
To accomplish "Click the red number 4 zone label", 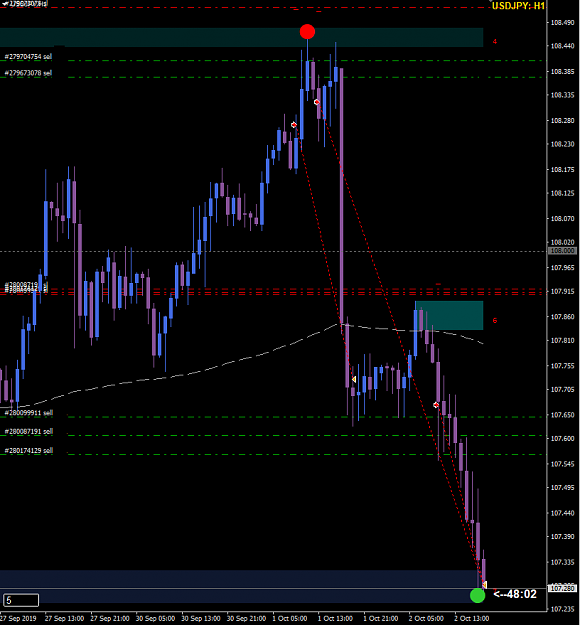I will click(x=495, y=41).
